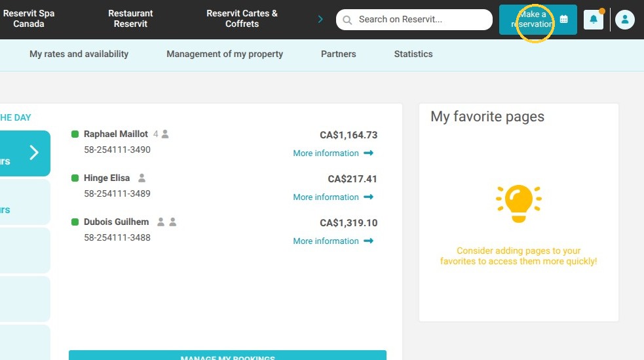The width and height of the screenshot is (644, 360).
Task: Click booking number 58-254111-3489
Action: (x=117, y=193)
